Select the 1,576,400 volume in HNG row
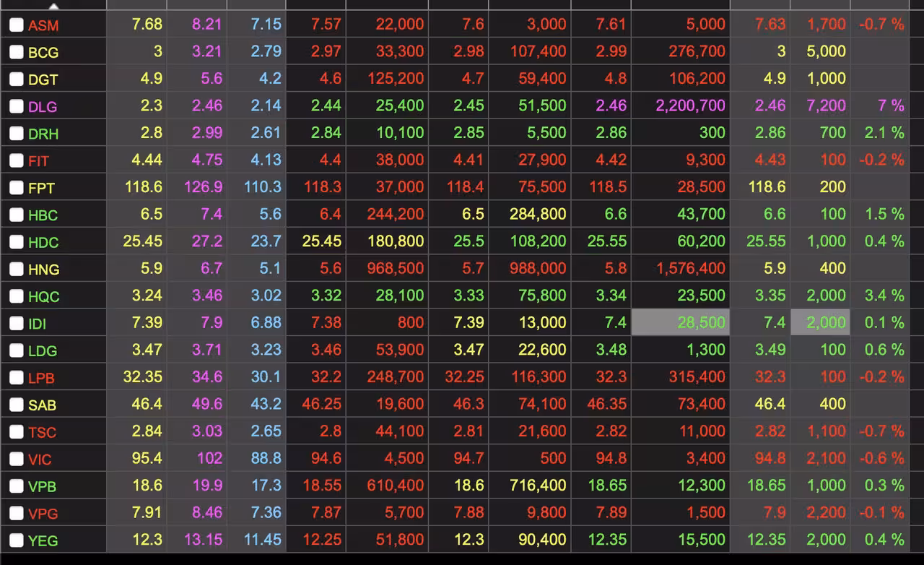This screenshot has height=565, width=924. (691, 268)
